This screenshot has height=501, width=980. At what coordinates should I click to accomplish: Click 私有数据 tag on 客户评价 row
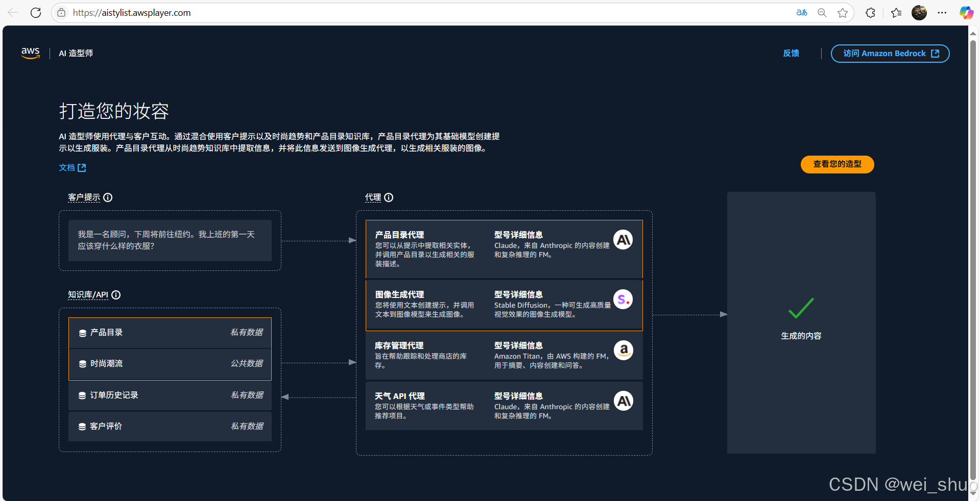247,426
